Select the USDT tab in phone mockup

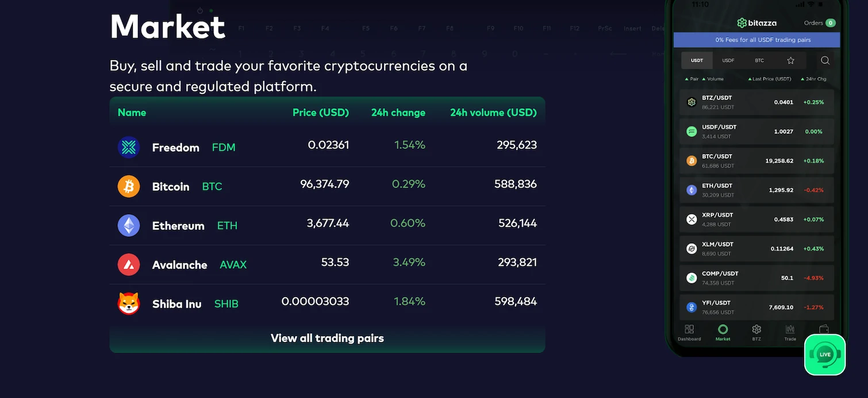coord(697,60)
